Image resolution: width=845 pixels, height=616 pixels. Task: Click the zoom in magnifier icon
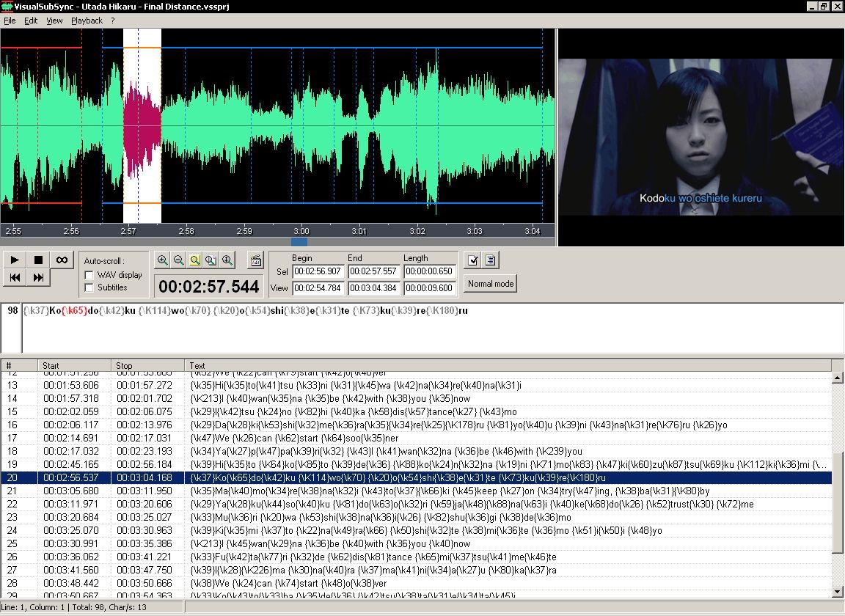click(163, 260)
